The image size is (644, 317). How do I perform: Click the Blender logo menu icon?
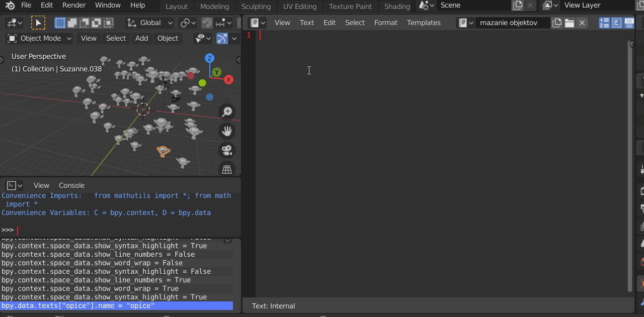10,6
